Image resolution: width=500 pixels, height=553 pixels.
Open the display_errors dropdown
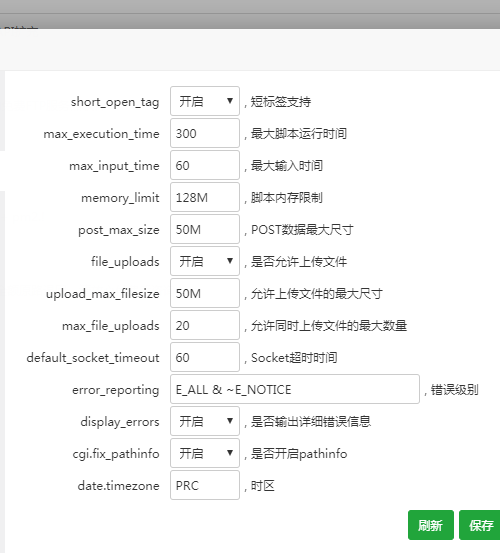(x=205, y=421)
